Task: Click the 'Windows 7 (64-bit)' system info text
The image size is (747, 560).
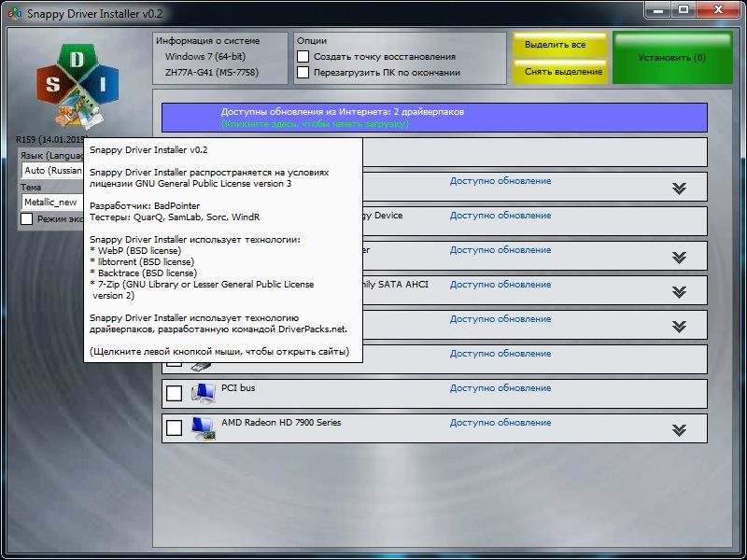Action: (x=205, y=56)
